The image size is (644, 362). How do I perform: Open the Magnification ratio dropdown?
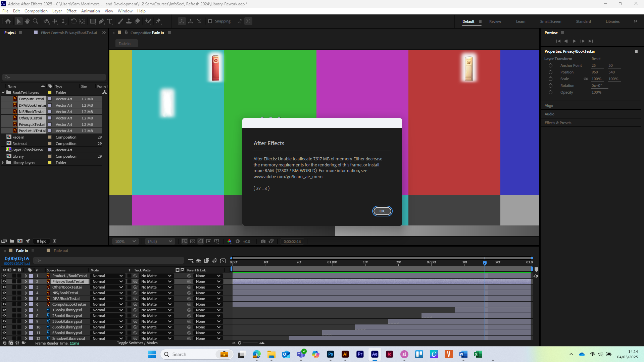pyautogui.click(x=125, y=241)
